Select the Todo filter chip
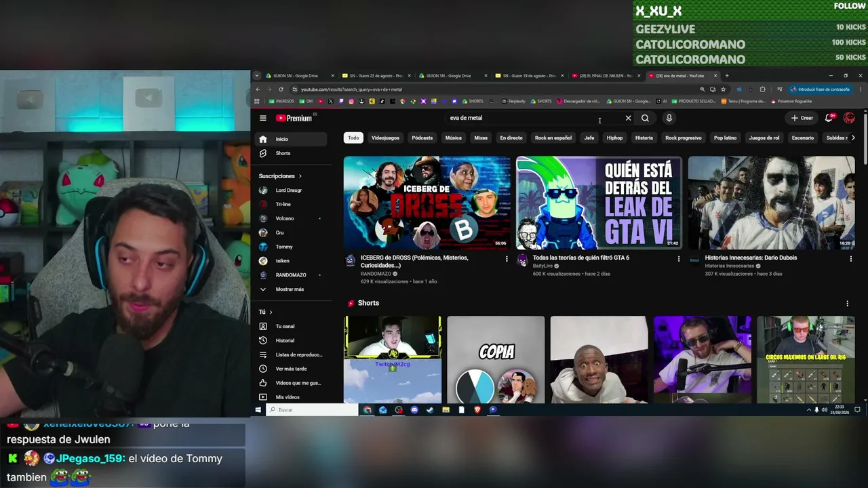This screenshot has width=868, height=488. pyautogui.click(x=353, y=138)
